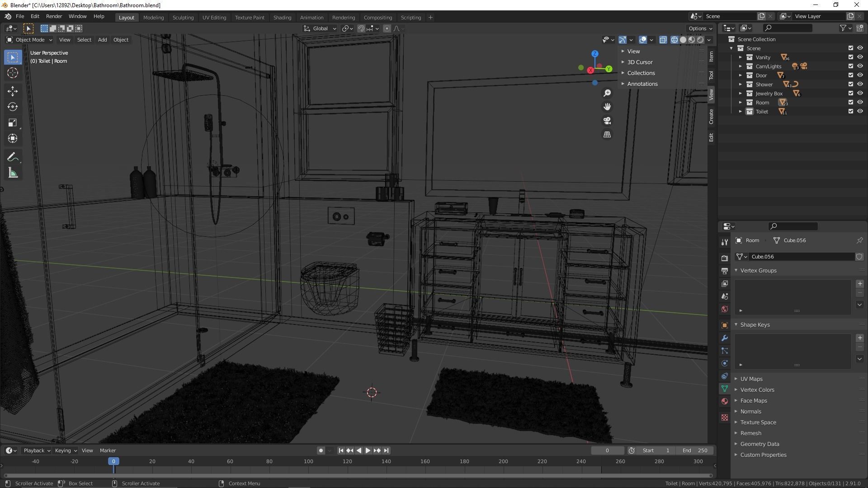Switch to the Shading workspace tab

[282, 18]
